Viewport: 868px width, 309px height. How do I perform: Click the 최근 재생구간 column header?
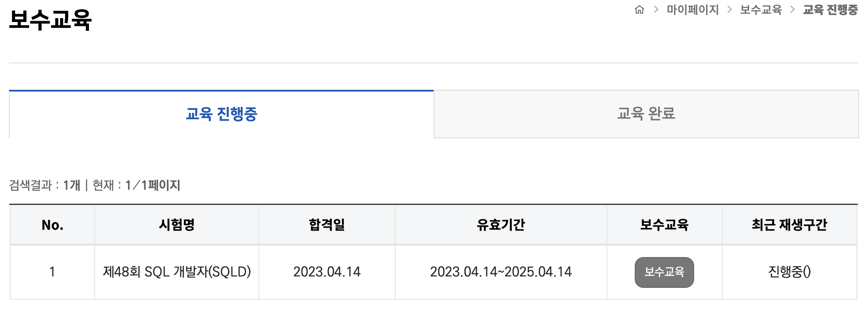coord(790,224)
